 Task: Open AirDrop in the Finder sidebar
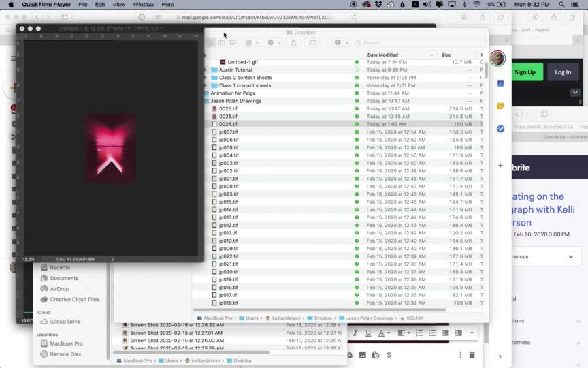click(x=59, y=288)
